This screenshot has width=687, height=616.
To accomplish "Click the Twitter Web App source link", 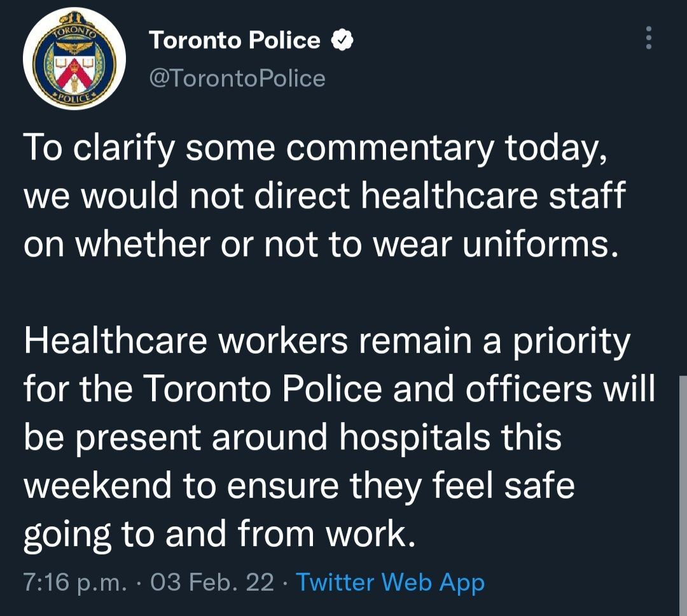I will coord(391,582).
